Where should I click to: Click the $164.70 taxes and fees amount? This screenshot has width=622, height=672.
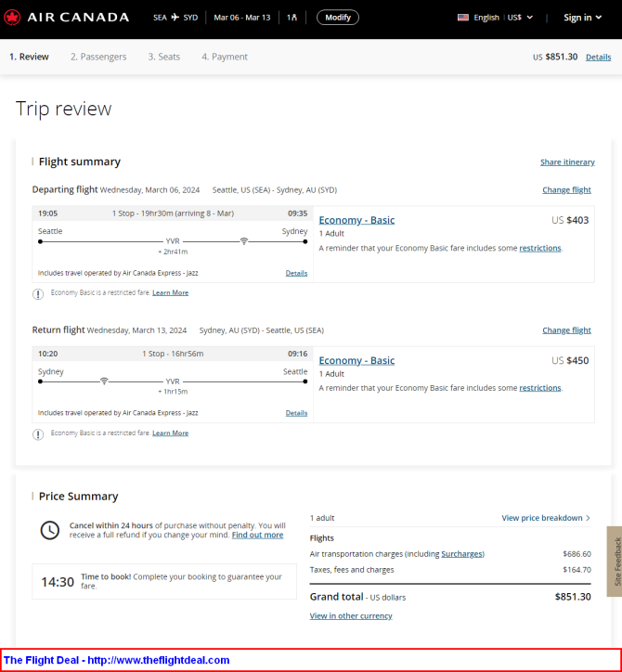coord(577,570)
